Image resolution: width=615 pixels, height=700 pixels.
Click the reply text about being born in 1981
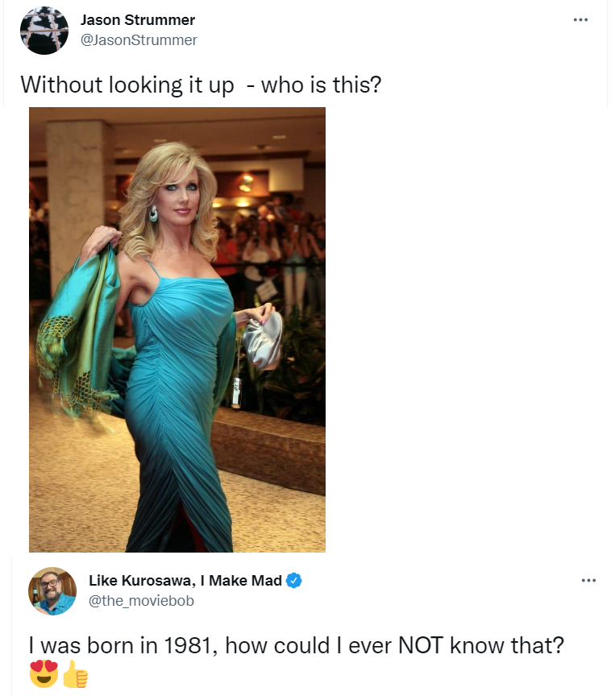pos(296,645)
